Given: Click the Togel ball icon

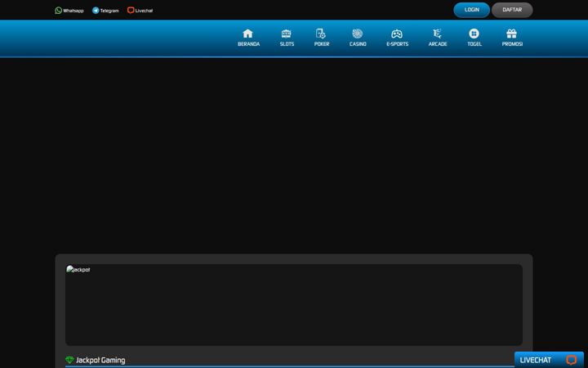Looking at the screenshot, I should click(474, 34).
